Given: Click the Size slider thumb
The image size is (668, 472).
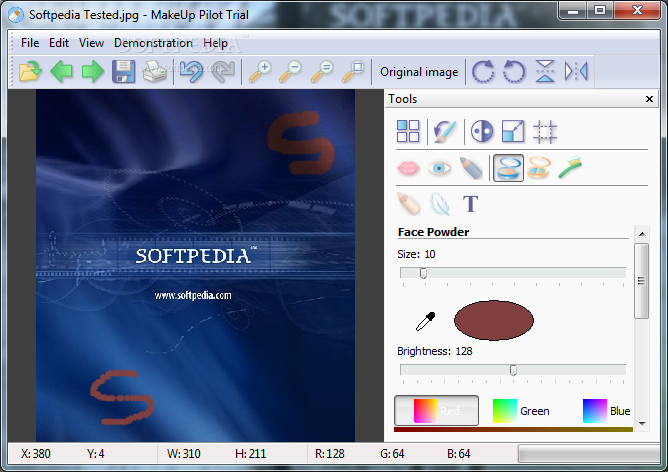Looking at the screenshot, I should pyautogui.click(x=423, y=273).
